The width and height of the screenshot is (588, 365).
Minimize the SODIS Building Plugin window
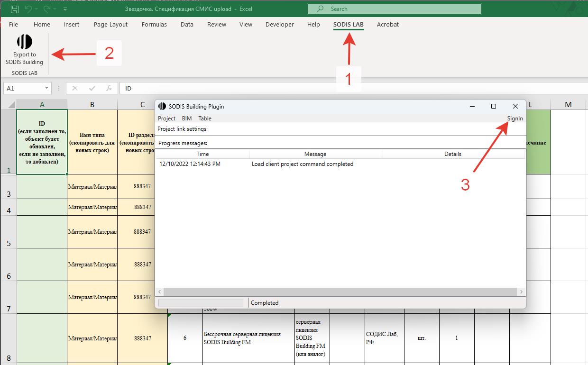[x=472, y=106]
